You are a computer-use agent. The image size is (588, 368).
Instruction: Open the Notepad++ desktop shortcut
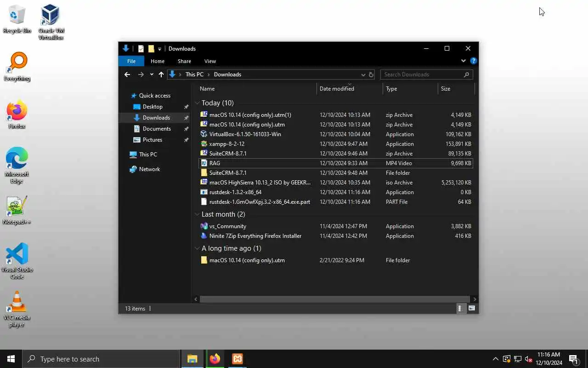coord(17,210)
